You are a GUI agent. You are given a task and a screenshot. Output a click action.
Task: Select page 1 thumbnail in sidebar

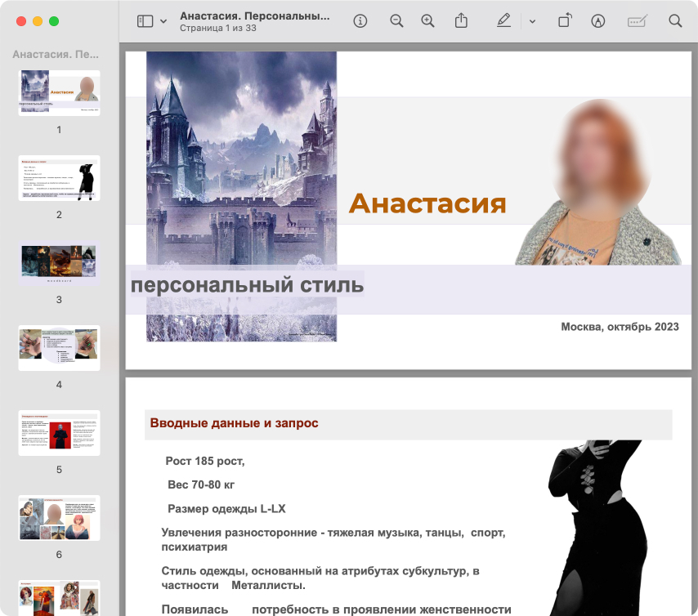click(59, 92)
